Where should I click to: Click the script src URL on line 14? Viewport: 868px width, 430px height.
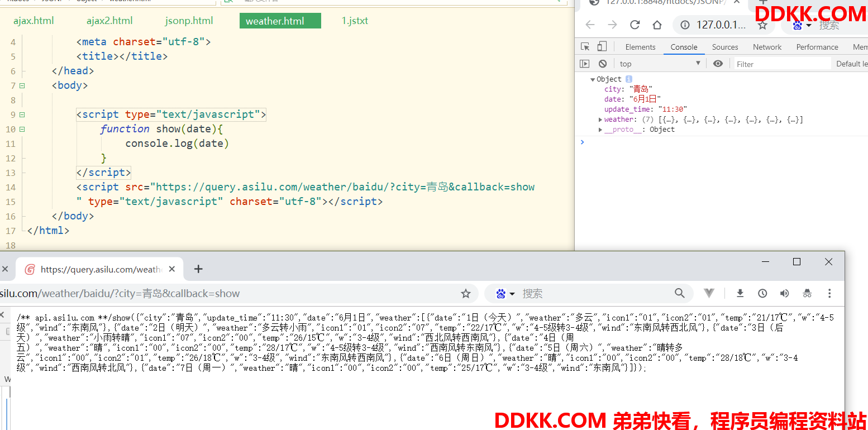(345, 187)
